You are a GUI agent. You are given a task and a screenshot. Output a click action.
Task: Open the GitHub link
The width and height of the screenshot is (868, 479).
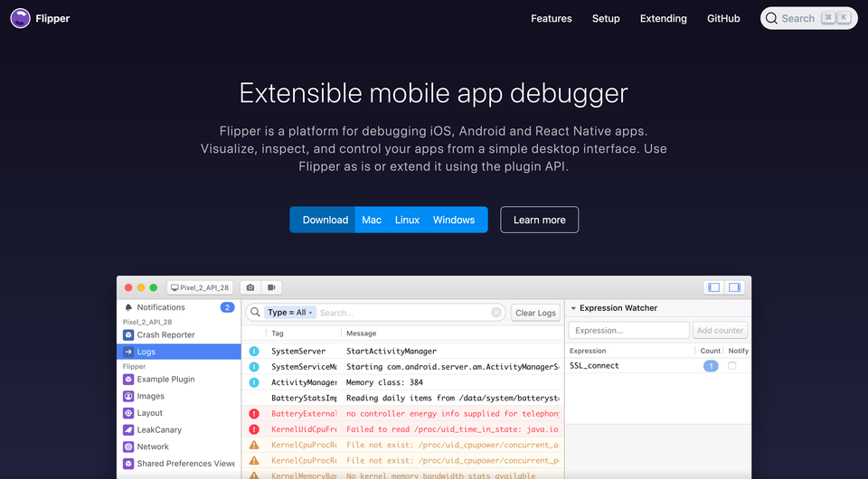tap(723, 18)
